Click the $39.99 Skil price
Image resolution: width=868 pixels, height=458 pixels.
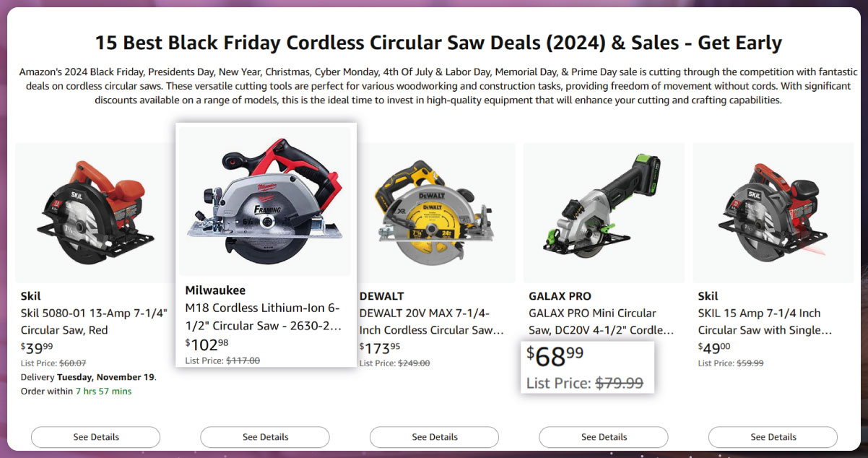pos(37,348)
